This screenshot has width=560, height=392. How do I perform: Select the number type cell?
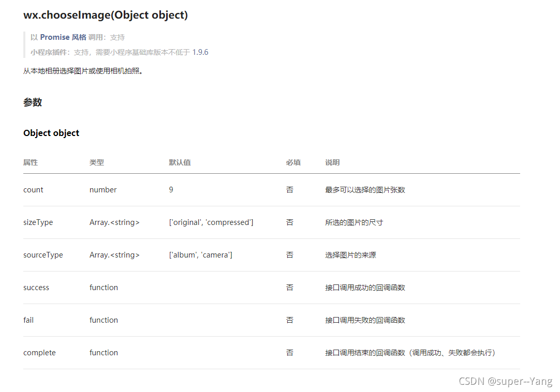coord(103,190)
